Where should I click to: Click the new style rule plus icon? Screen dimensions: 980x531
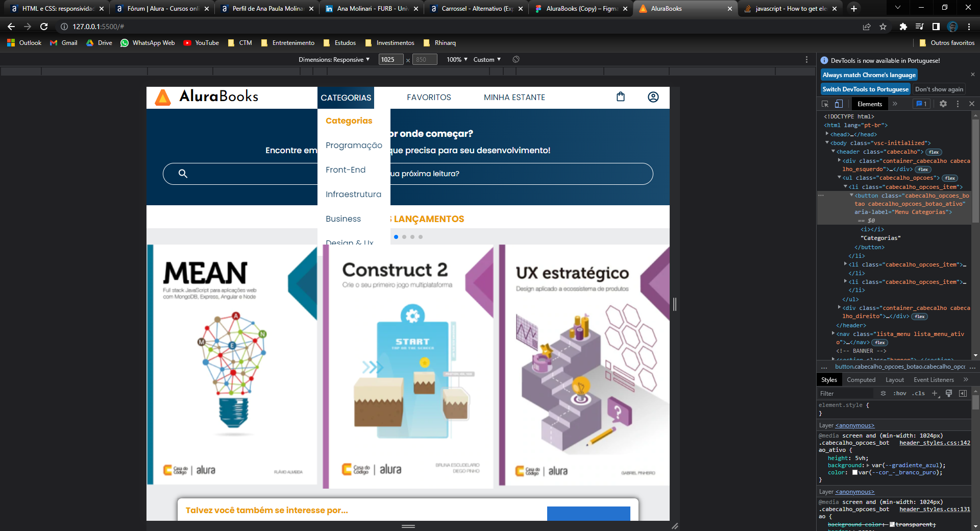tap(935, 393)
